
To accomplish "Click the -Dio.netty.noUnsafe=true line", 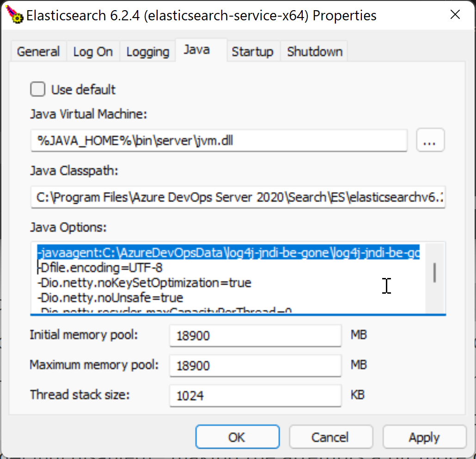I will pyautogui.click(x=110, y=298).
